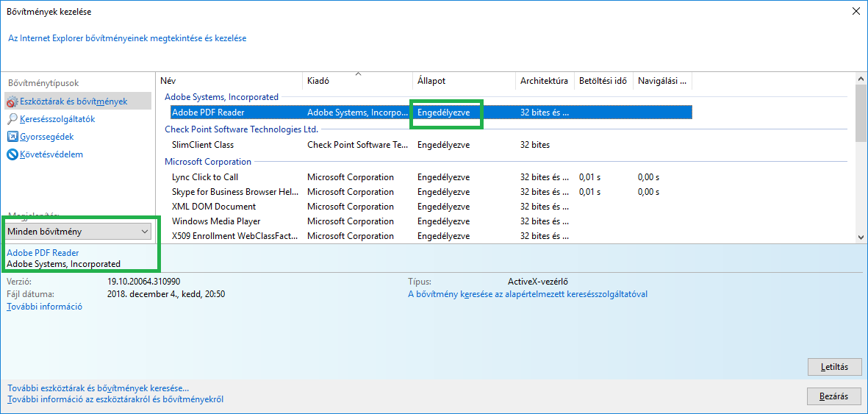This screenshot has height=414, width=868.
Task: Open További eszköztárak és bővítmények keresése link
Action: coord(98,388)
